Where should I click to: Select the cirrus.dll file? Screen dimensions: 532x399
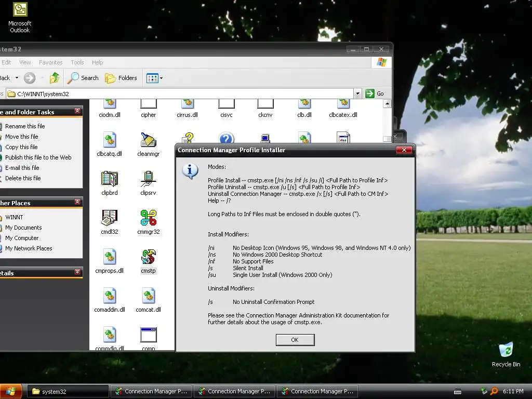(x=187, y=109)
